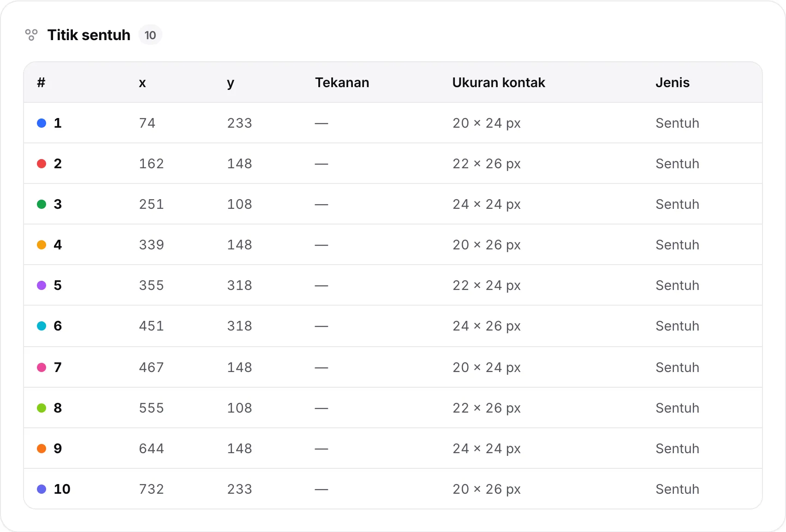Click the purple dot for touch point 5
The height and width of the screenshot is (532, 786).
42,285
